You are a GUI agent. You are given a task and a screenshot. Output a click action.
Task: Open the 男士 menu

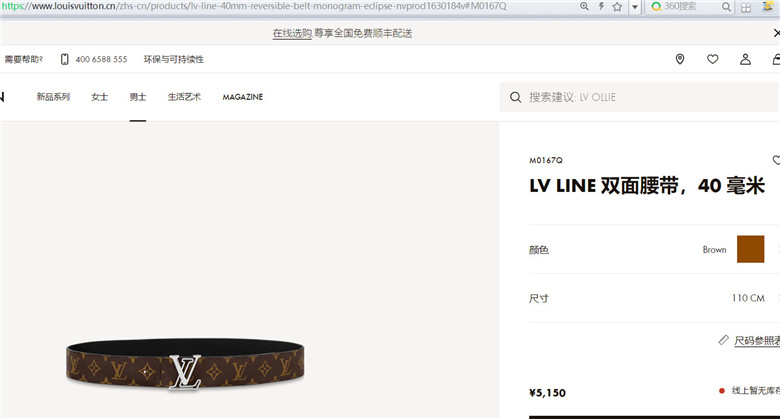coord(138,97)
